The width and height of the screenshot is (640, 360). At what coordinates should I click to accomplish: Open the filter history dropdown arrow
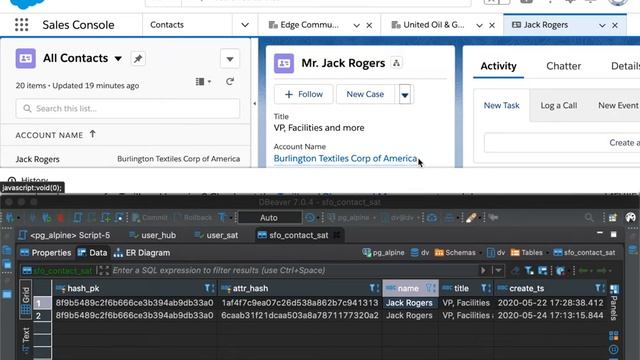498,270
